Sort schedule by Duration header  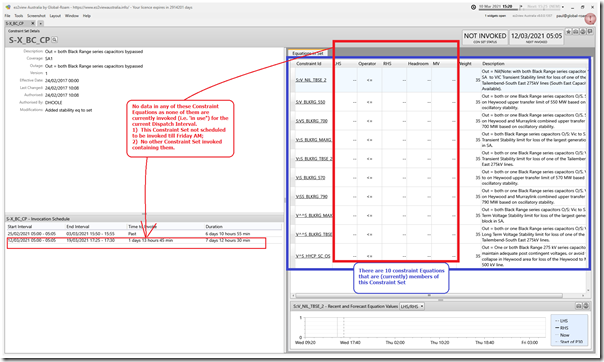pos(214,226)
